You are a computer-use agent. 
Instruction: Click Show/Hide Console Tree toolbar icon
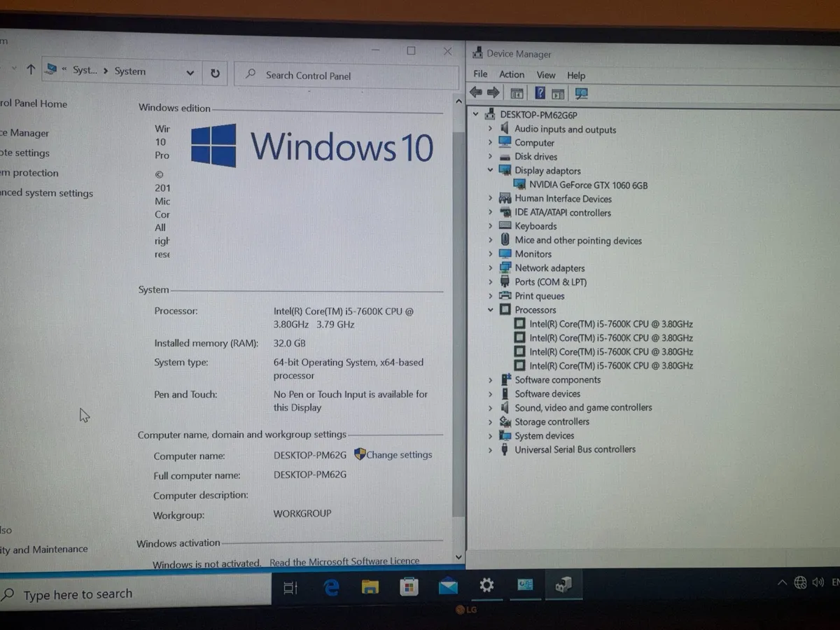click(517, 93)
